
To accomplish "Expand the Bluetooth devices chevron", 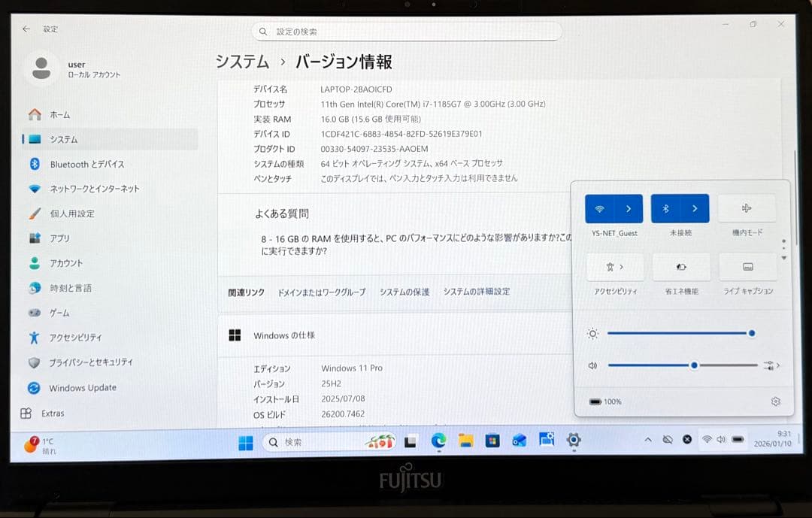I will coord(695,208).
